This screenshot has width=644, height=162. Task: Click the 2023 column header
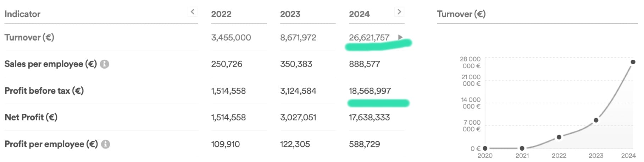coord(290,14)
